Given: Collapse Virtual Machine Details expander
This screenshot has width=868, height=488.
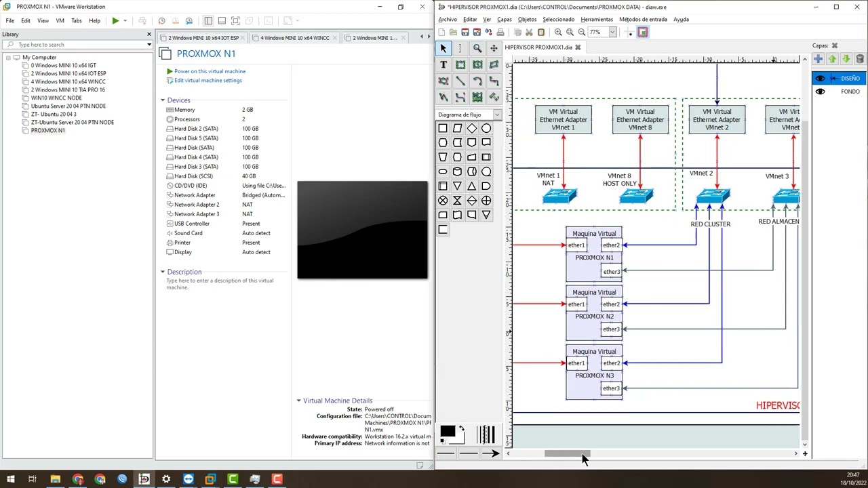Looking at the screenshot, I should point(298,401).
